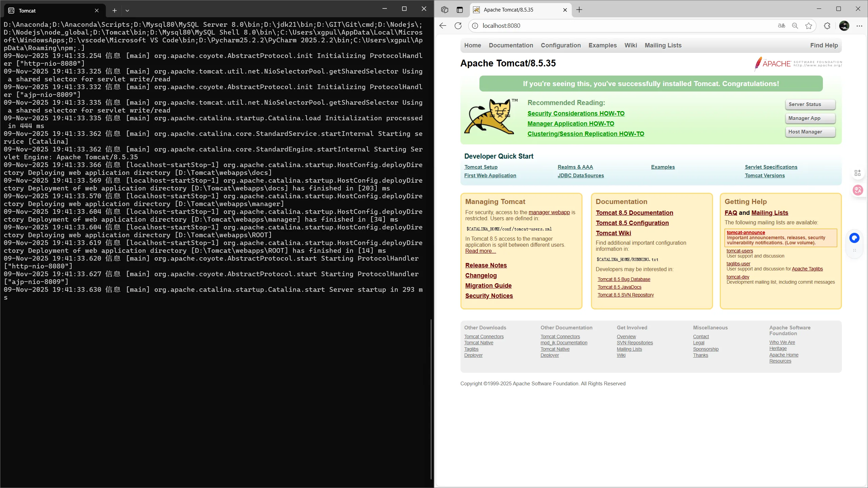Screen dimensions: 868x488
Task: Click the Server Status button
Action: (810, 104)
